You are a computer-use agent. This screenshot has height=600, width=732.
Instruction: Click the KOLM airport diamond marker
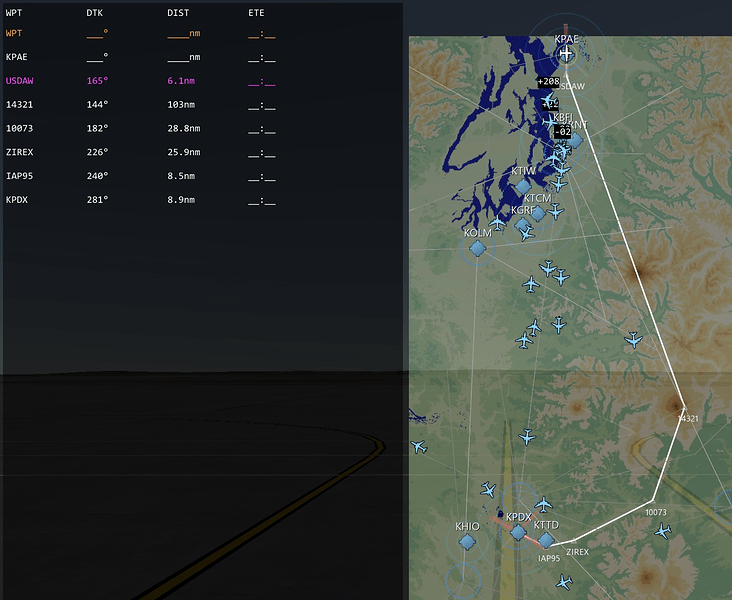click(x=477, y=248)
